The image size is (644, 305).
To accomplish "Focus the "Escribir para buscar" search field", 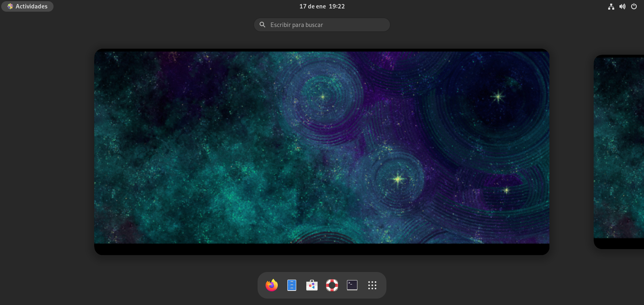I will point(326,25).
